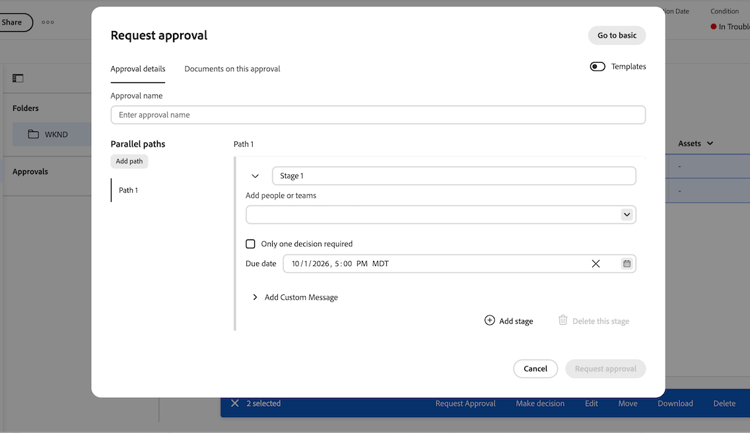Click the Folders heading in sidebar
Screen dimensions: 750x433
click(x=25, y=108)
